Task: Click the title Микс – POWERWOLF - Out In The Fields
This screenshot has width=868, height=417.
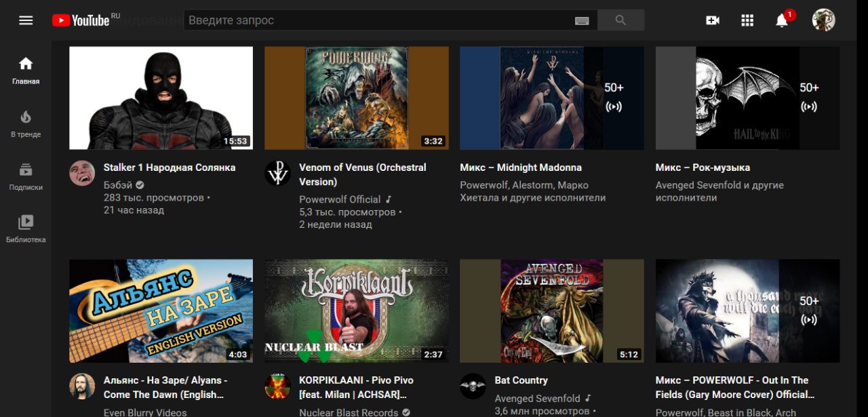Action: [x=735, y=387]
